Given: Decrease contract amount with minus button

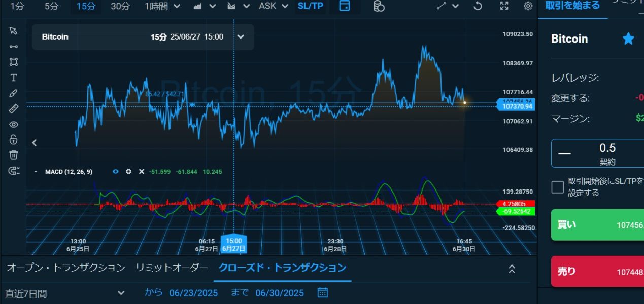Looking at the screenshot, I should (564, 154).
